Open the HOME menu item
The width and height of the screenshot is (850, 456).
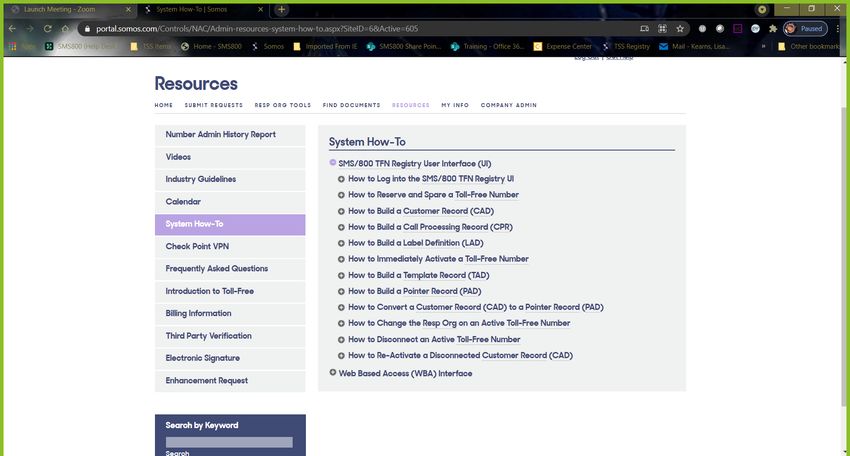pos(164,105)
